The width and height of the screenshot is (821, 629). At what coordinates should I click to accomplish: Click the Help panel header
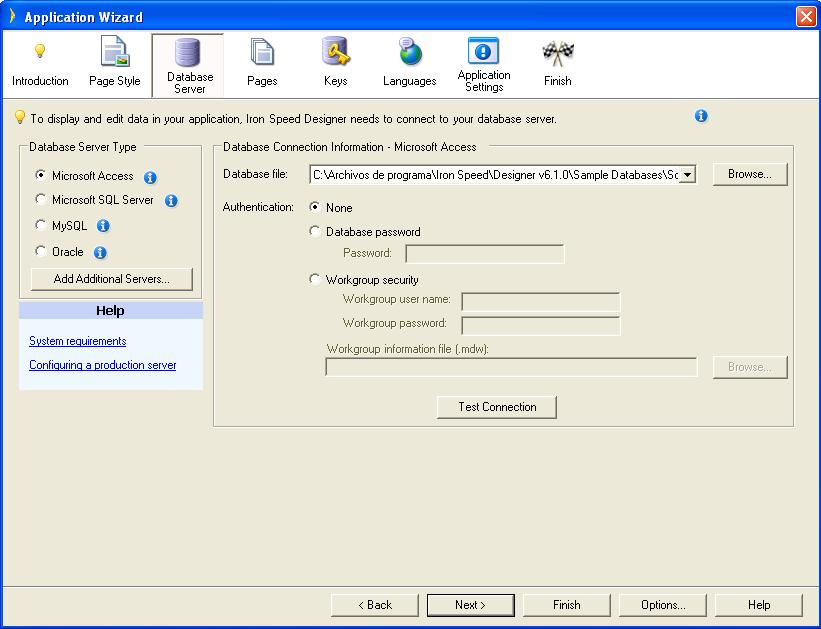pos(110,311)
